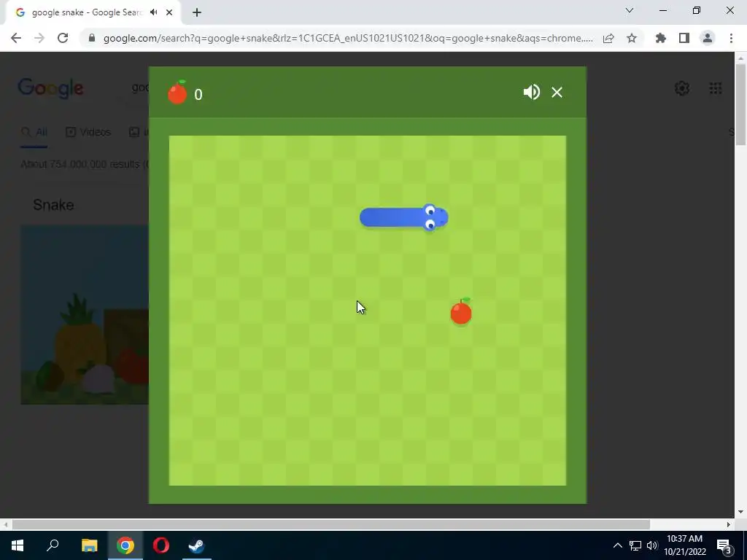Go forward in browser history
The width and height of the screenshot is (747, 560).
tap(39, 38)
